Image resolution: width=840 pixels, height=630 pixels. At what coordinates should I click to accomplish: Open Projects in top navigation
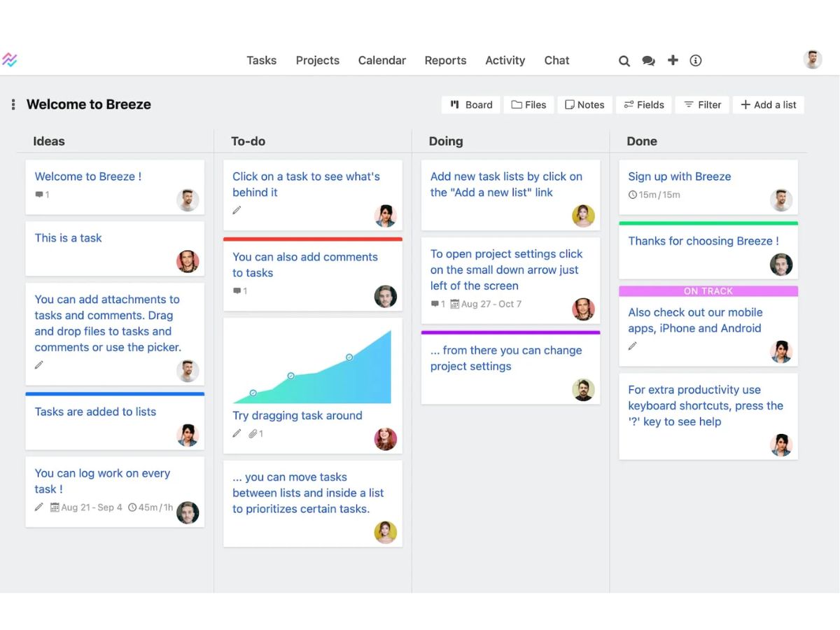click(x=318, y=60)
